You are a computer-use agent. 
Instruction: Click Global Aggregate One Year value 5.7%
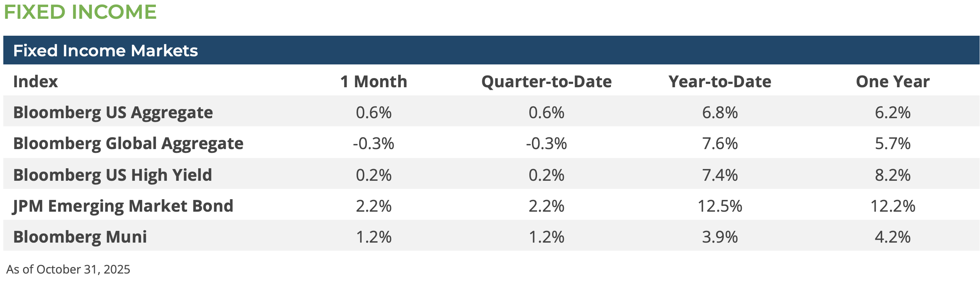(x=893, y=144)
